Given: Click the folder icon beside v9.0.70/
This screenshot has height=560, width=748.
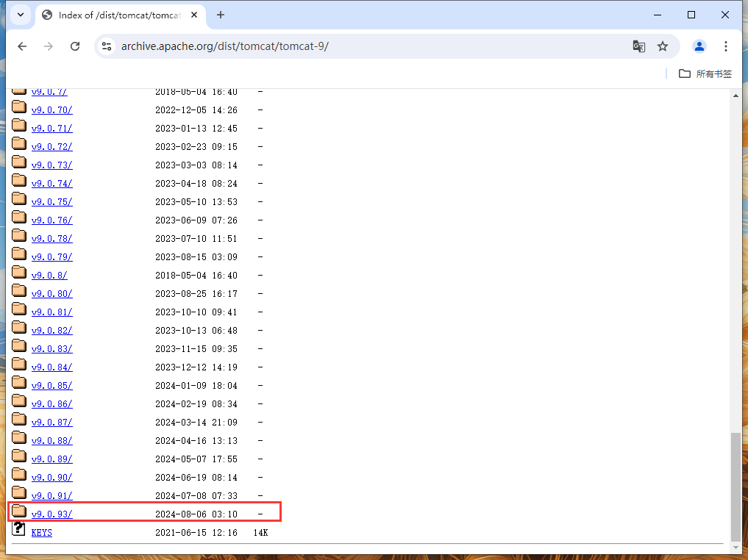Looking at the screenshot, I should (x=19, y=107).
